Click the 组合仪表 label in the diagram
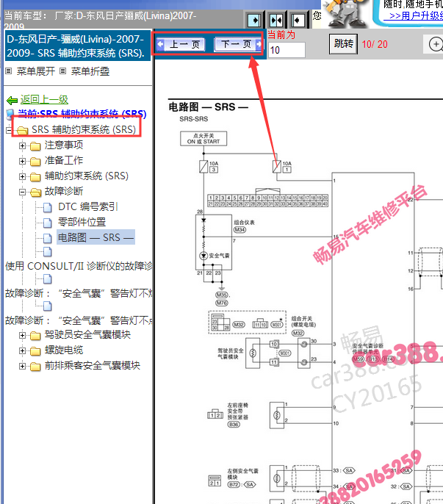443x504 pixels. click(244, 222)
